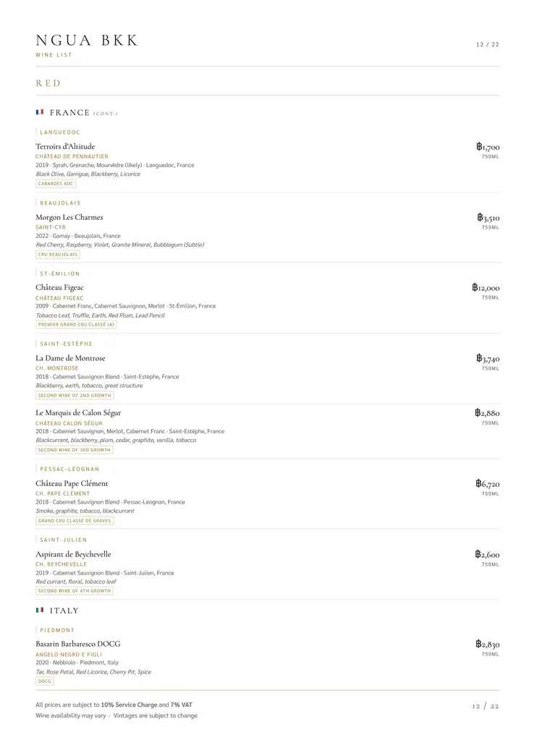Click the ฿12,000 price of Château Figeac

pos(485,288)
